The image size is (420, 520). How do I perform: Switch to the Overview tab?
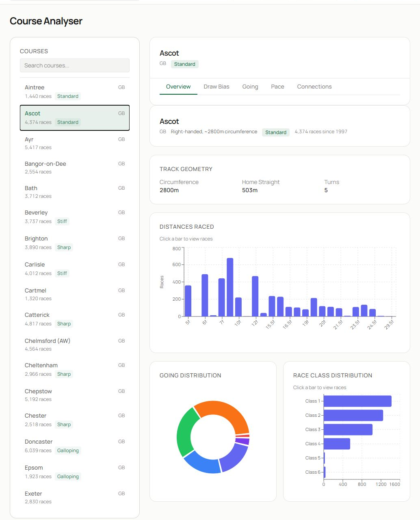point(178,87)
